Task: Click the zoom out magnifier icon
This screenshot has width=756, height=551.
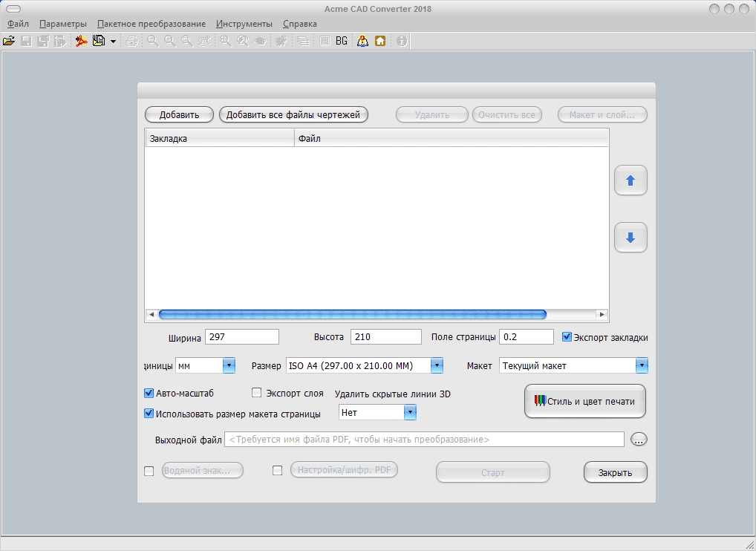Action: point(153,41)
